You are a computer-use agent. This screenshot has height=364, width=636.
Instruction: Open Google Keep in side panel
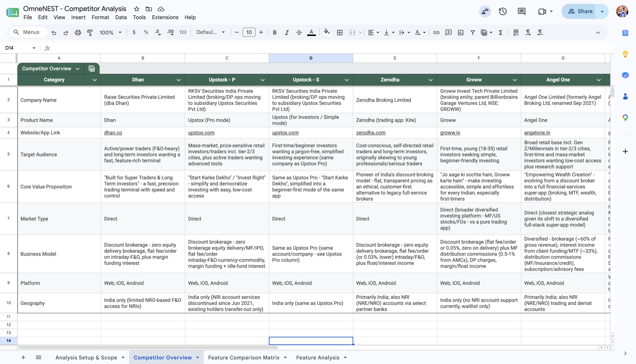625,54
